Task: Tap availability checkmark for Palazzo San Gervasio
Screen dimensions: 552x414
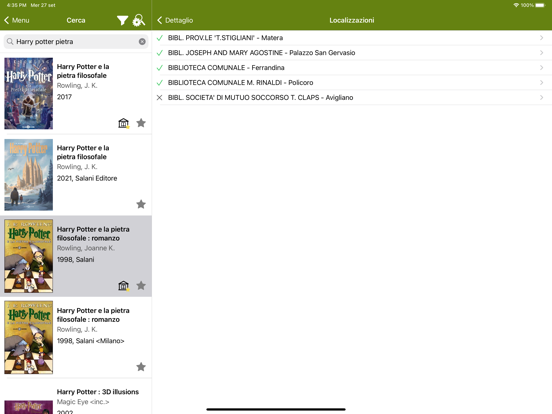Action: tap(159, 53)
